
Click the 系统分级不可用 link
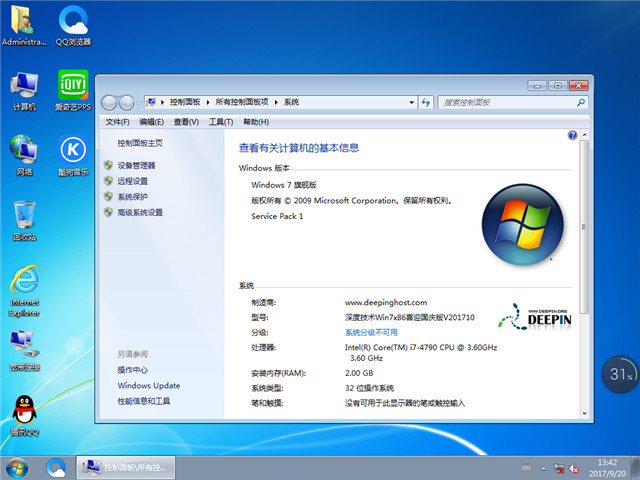(371, 332)
